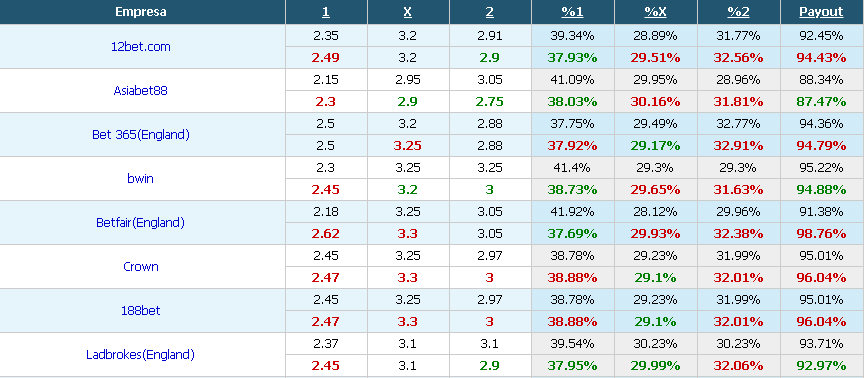
Task: Sort table by %2 column header
Action: (x=738, y=12)
